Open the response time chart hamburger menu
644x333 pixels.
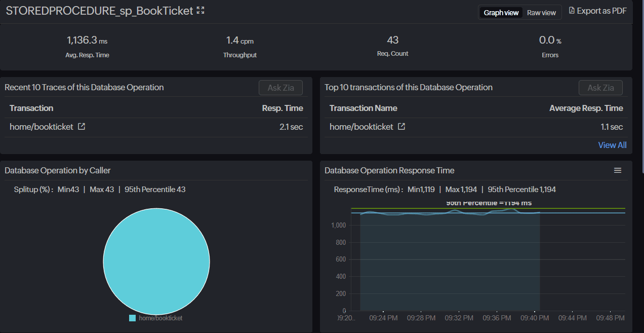[x=617, y=171]
